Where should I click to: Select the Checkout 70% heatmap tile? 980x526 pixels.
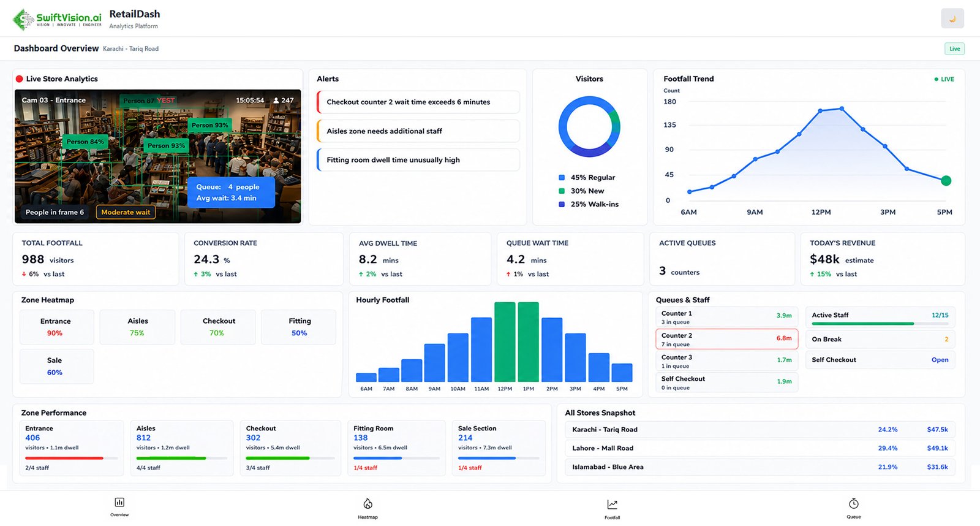[x=218, y=327]
